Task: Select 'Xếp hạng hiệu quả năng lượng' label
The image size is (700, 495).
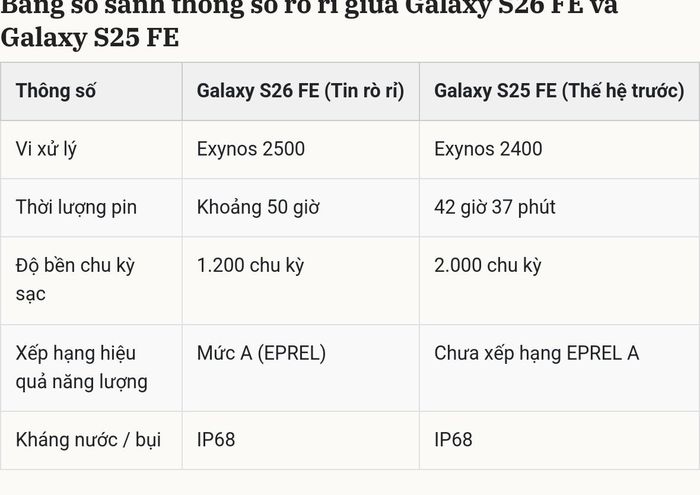Action: tap(82, 368)
